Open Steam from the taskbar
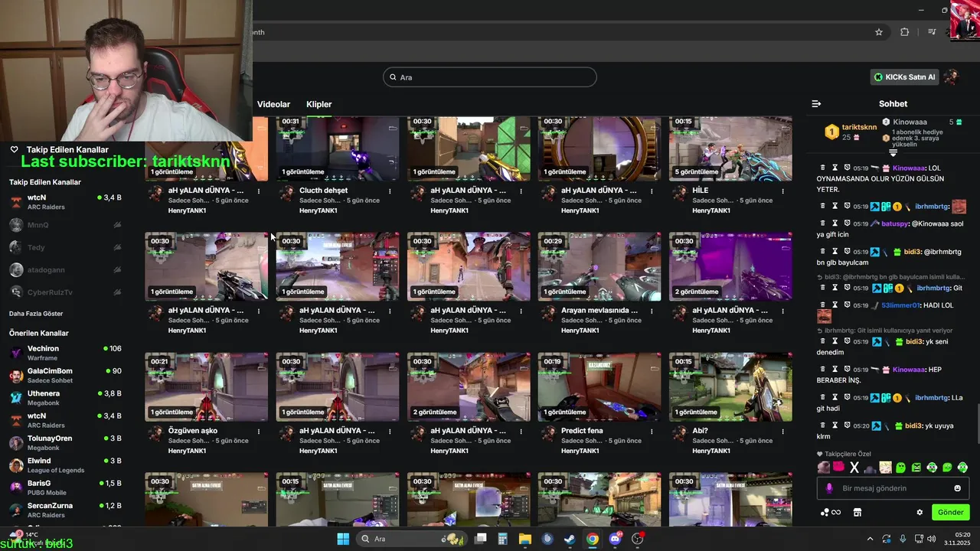This screenshot has height=551, width=980. (570, 539)
